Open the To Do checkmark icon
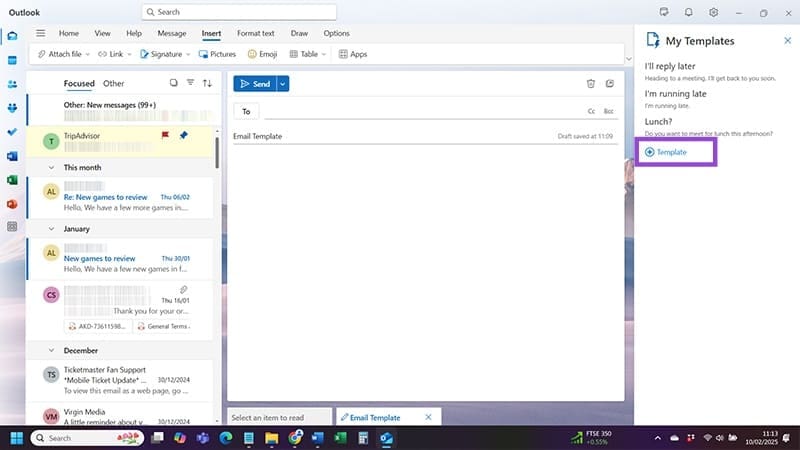The image size is (800, 450). (12, 132)
